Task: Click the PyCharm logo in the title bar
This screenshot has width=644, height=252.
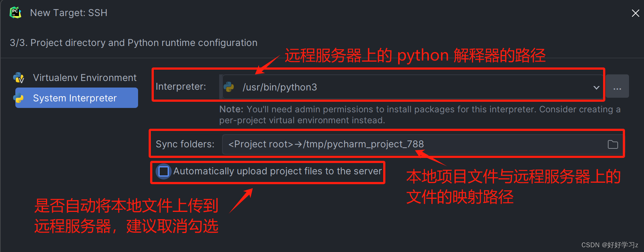Action: [x=15, y=12]
